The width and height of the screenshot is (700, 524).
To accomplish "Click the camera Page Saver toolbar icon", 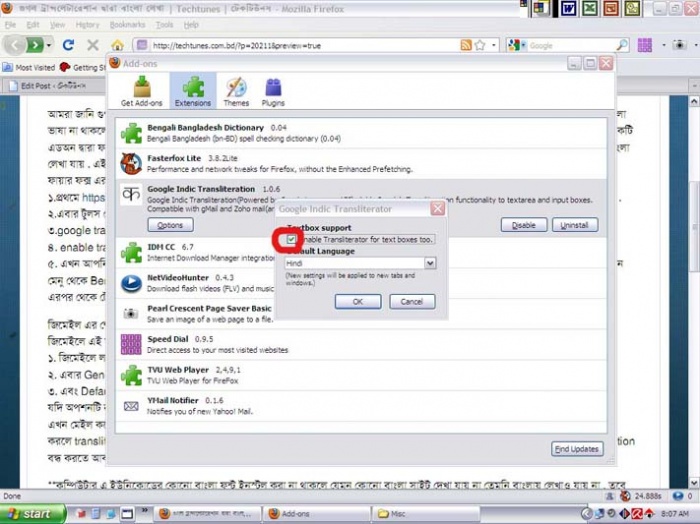I will [x=679, y=45].
